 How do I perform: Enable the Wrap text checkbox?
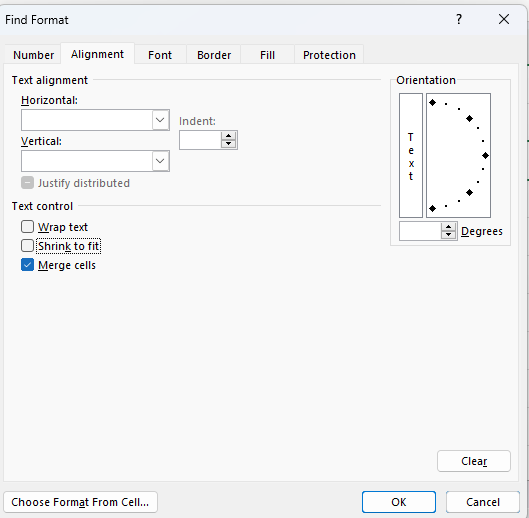click(x=27, y=227)
